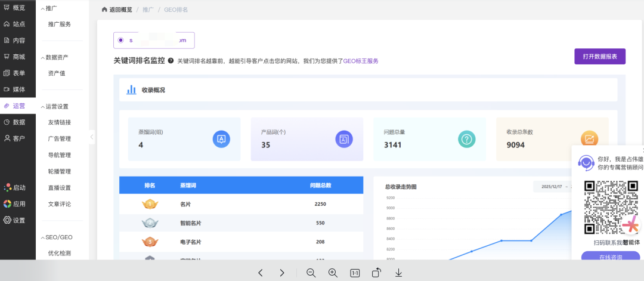Click the zoom in magnifier icon
644x281 pixels.
(x=333, y=273)
